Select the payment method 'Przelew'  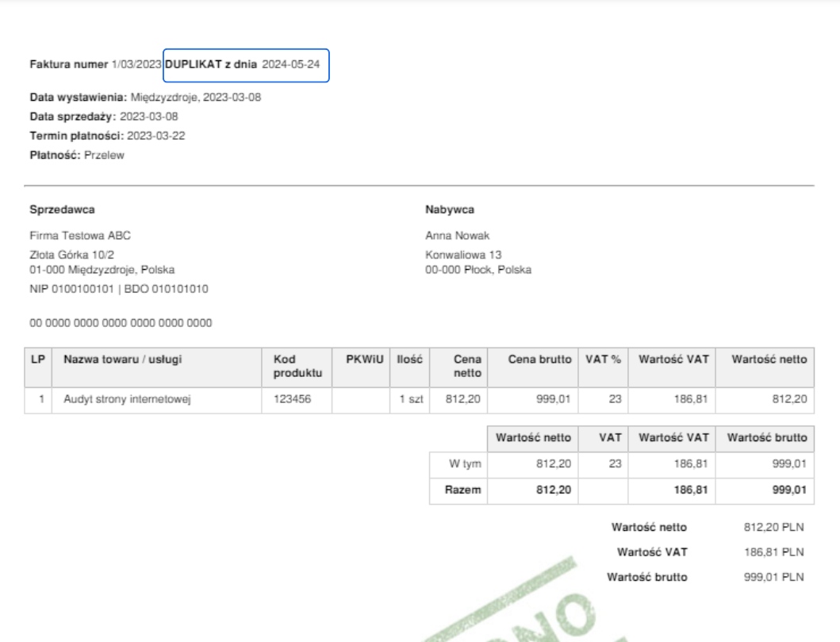(x=104, y=156)
